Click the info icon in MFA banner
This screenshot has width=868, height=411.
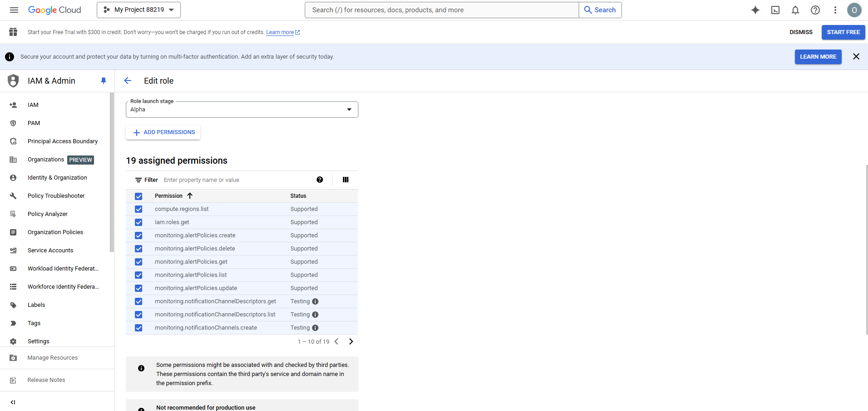tap(10, 57)
